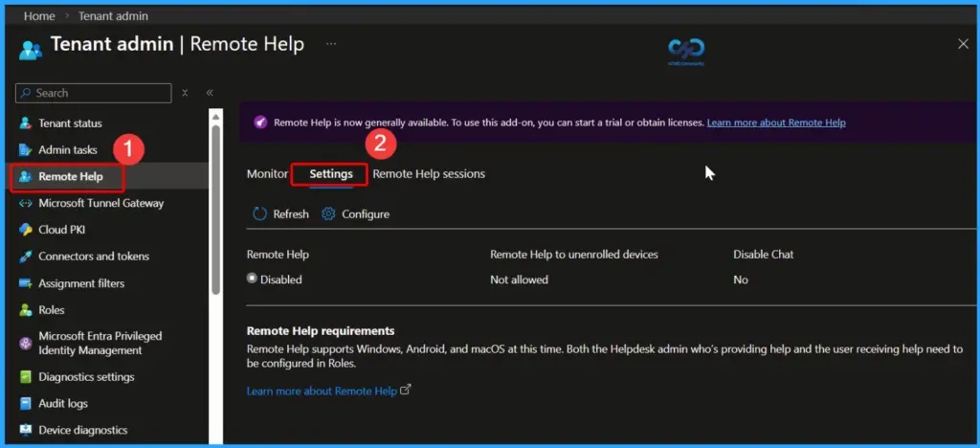This screenshot has width=980, height=448.
Task: Collapse the sidebar with double chevron
Action: coord(210,93)
